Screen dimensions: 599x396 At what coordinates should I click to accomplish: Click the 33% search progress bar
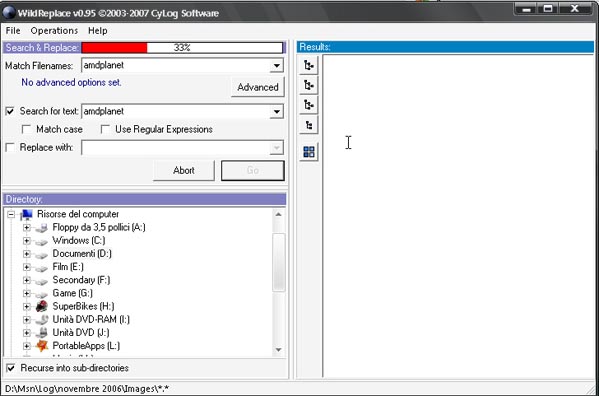click(182, 48)
